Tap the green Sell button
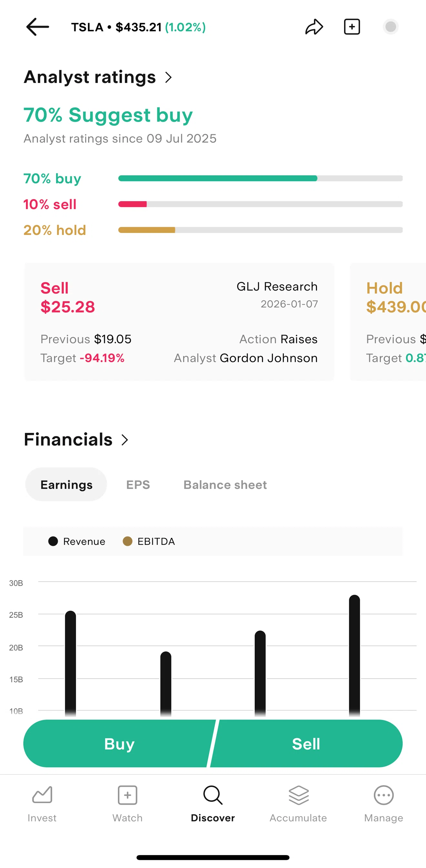This screenshot has height=868, width=426. point(306,743)
